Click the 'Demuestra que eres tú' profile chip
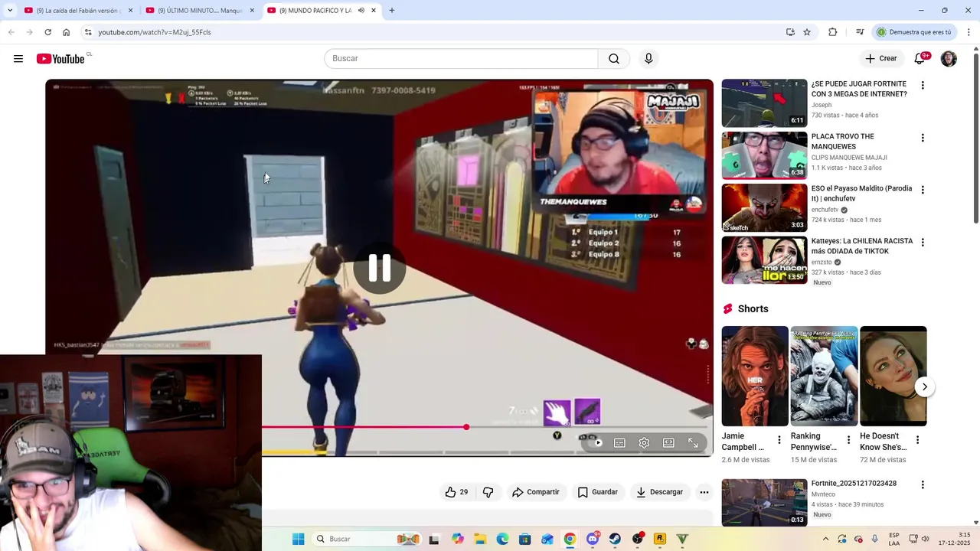 point(915,32)
